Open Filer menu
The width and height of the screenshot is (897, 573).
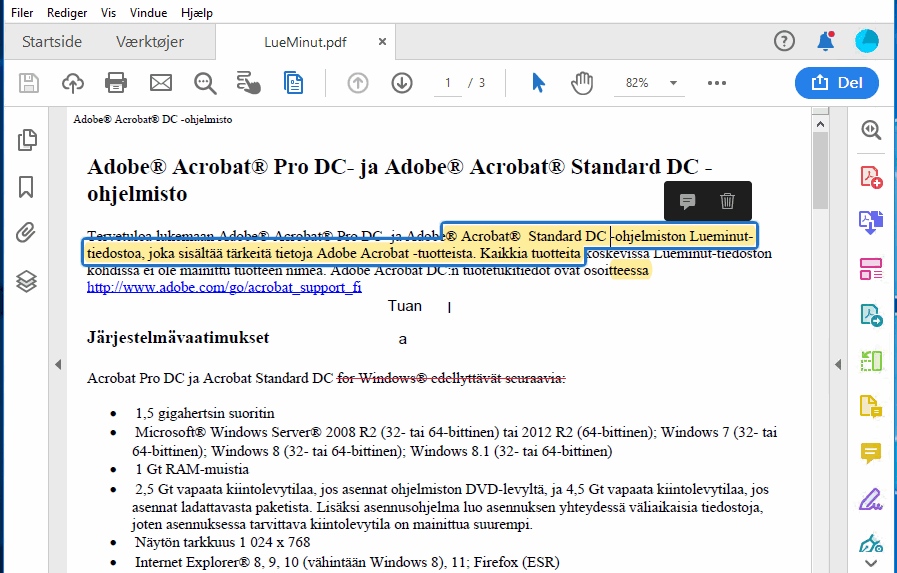click(22, 13)
